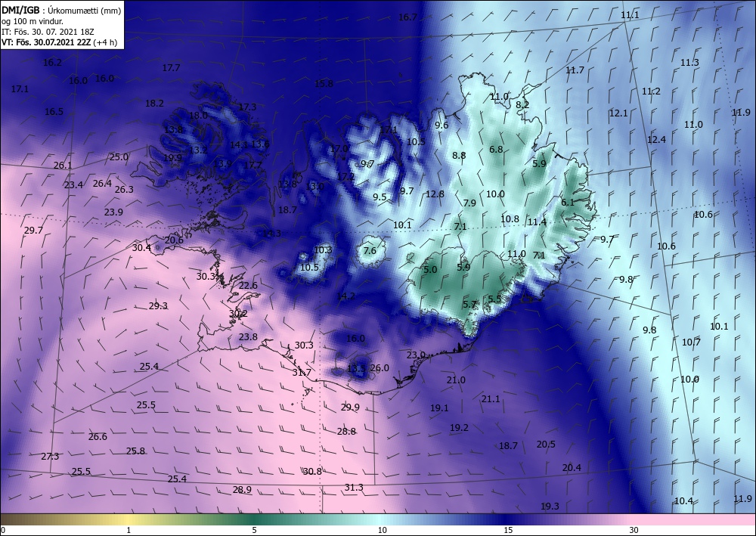This screenshot has height=536, width=756.
Task: Select the 27.3 value label
Action: tap(50, 456)
